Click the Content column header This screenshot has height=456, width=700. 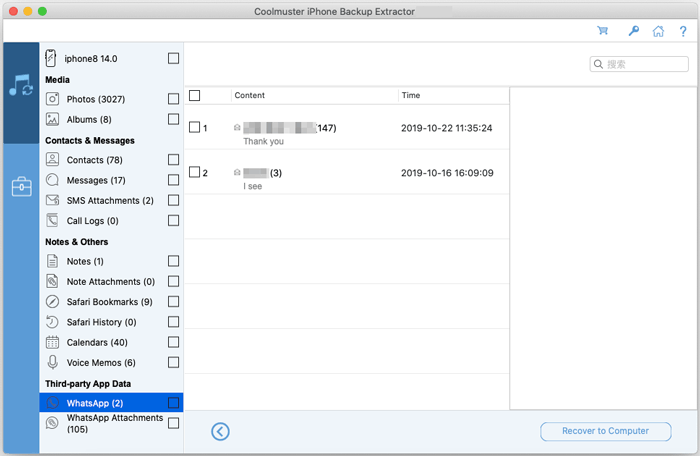tap(250, 95)
